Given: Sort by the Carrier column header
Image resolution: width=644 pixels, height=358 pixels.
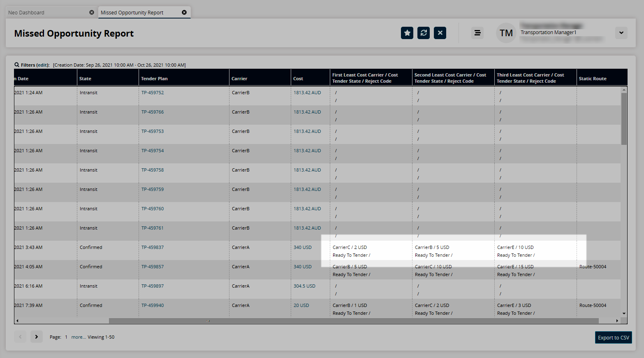Looking at the screenshot, I should [x=239, y=79].
